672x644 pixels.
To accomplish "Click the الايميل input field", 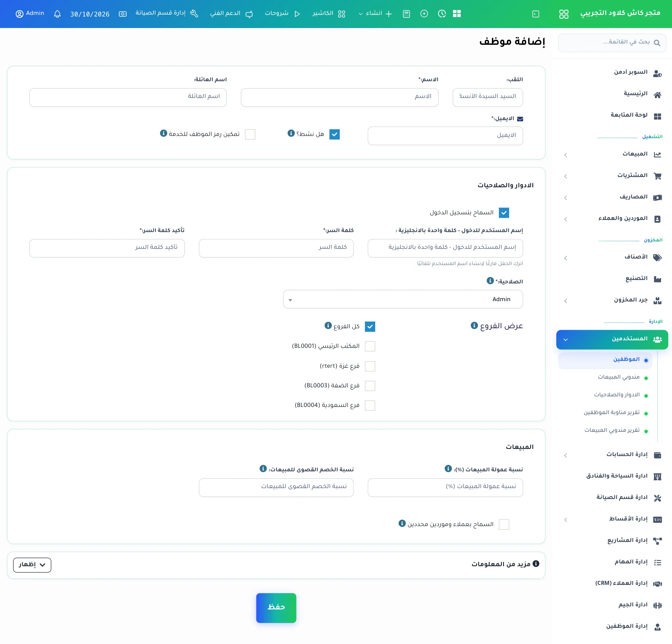I will click(x=445, y=136).
